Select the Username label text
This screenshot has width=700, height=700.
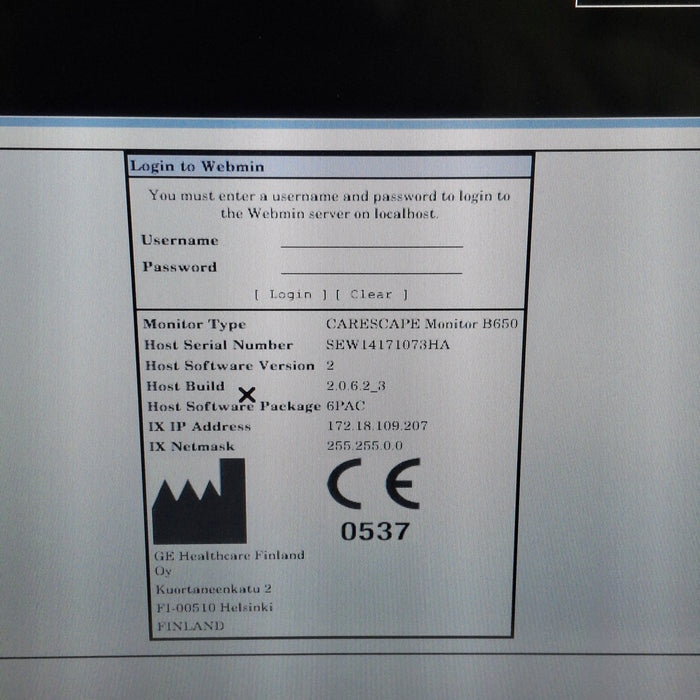pyautogui.click(x=180, y=240)
